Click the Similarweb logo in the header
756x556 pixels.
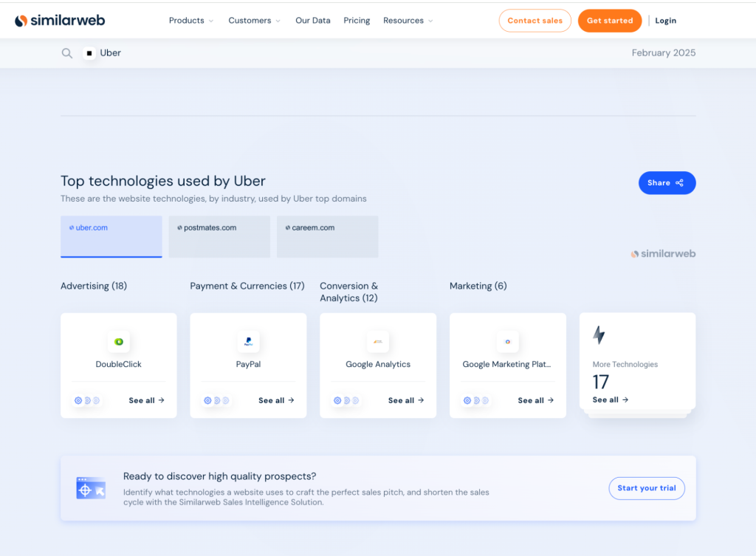(59, 20)
